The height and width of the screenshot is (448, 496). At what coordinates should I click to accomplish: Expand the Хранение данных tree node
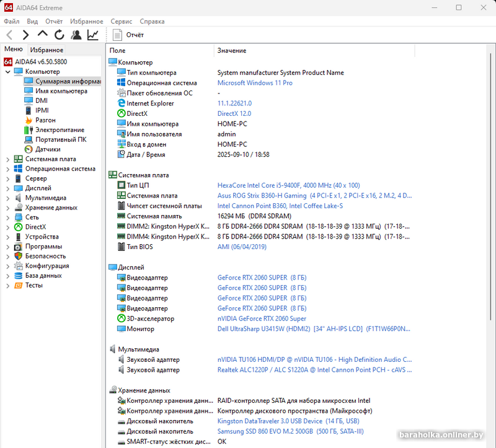8,208
